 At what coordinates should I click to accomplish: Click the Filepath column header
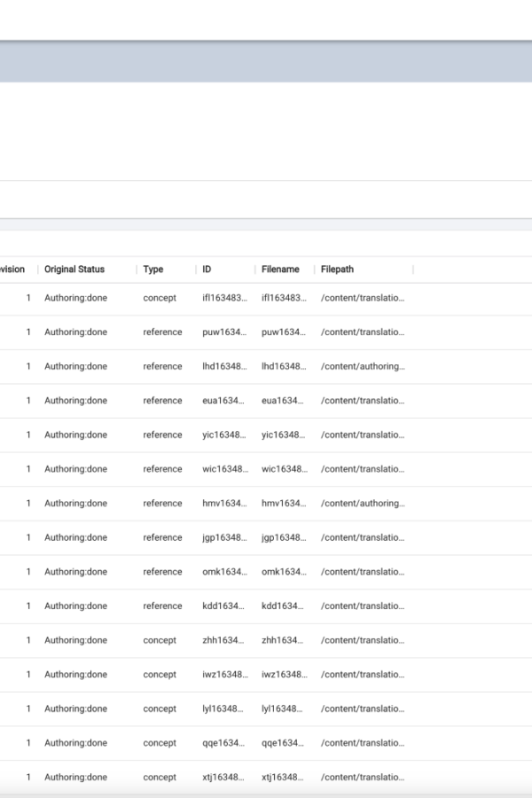point(337,270)
